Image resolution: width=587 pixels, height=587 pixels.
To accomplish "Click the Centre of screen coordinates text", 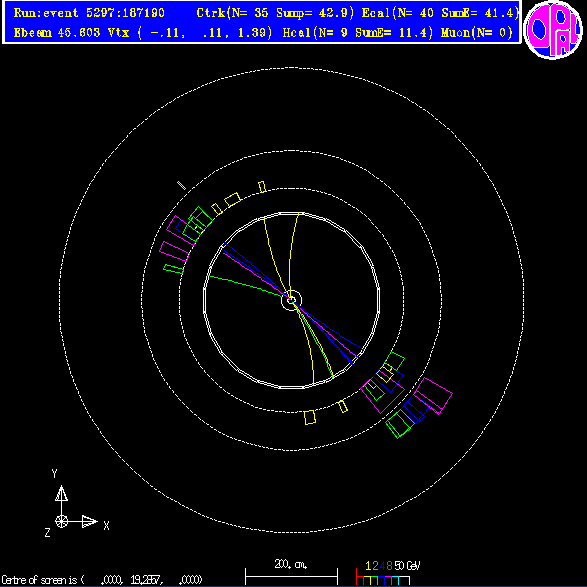I will (x=102, y=580).
